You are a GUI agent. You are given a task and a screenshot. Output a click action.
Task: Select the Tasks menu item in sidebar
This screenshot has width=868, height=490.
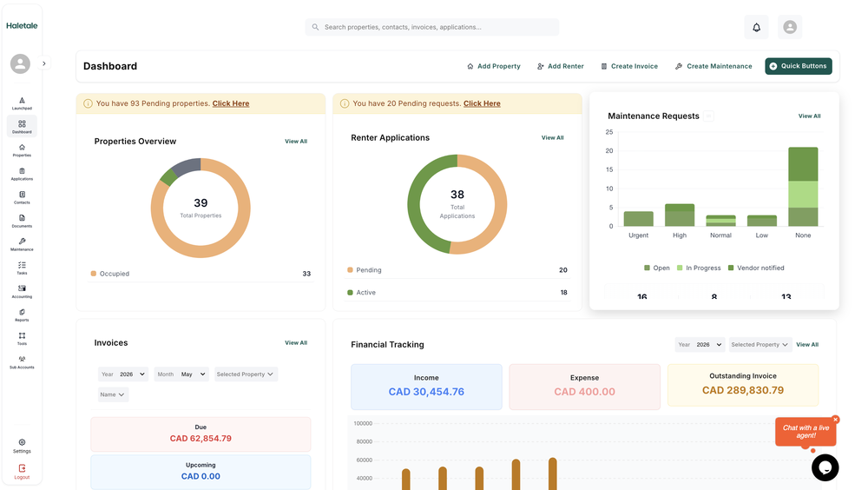pos(22,268)
